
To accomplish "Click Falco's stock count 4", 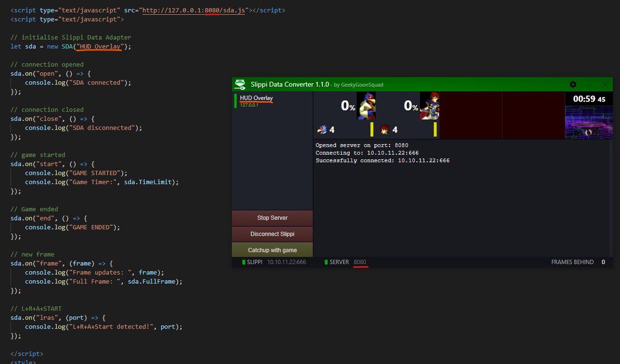I will coord(332,130).
